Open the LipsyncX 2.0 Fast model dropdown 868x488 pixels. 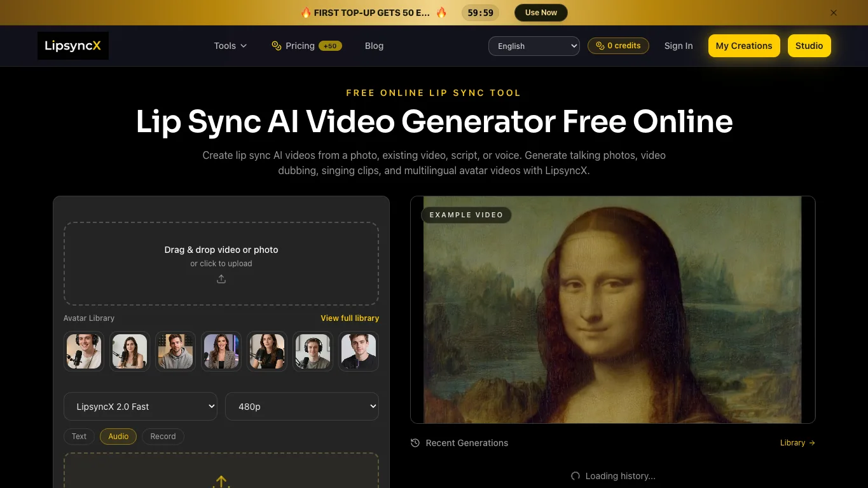coord(141,407)
